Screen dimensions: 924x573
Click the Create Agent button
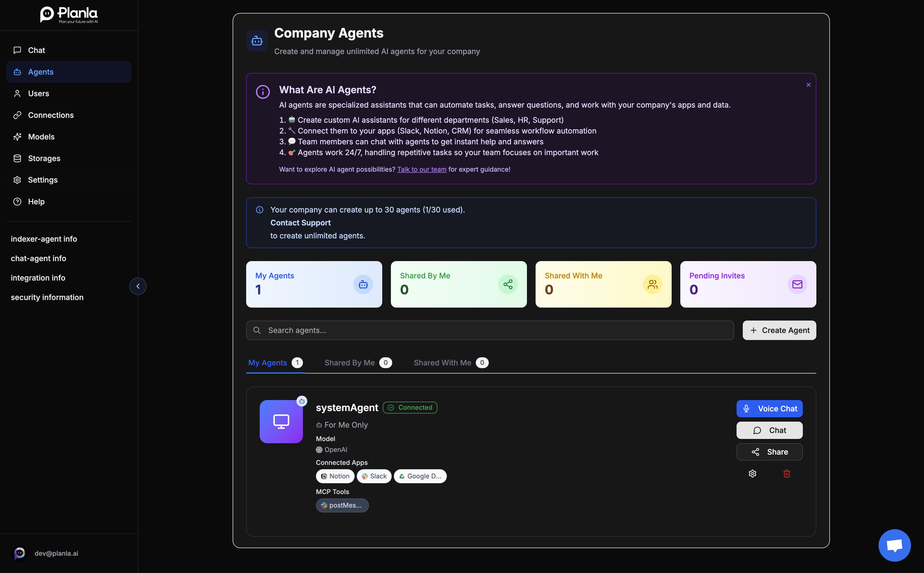[x=779, y=331]
